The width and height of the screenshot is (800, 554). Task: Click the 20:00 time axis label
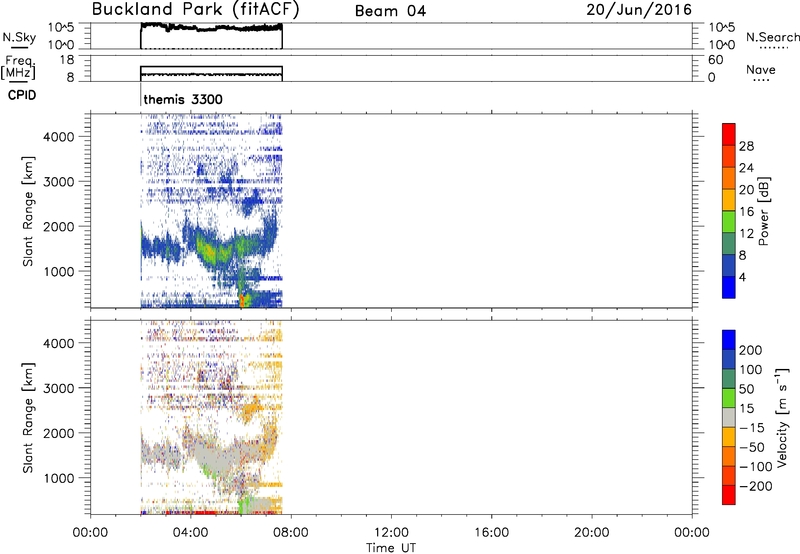[592, 533]
